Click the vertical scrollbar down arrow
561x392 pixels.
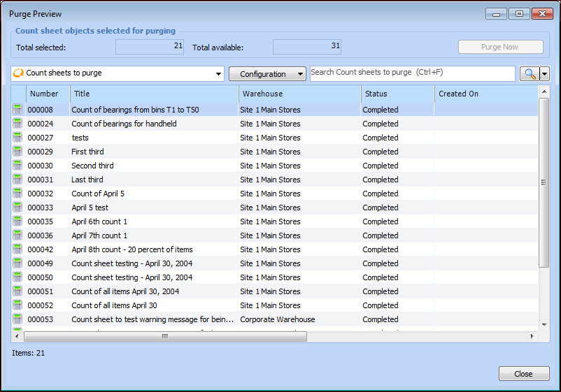coord(544,324)
